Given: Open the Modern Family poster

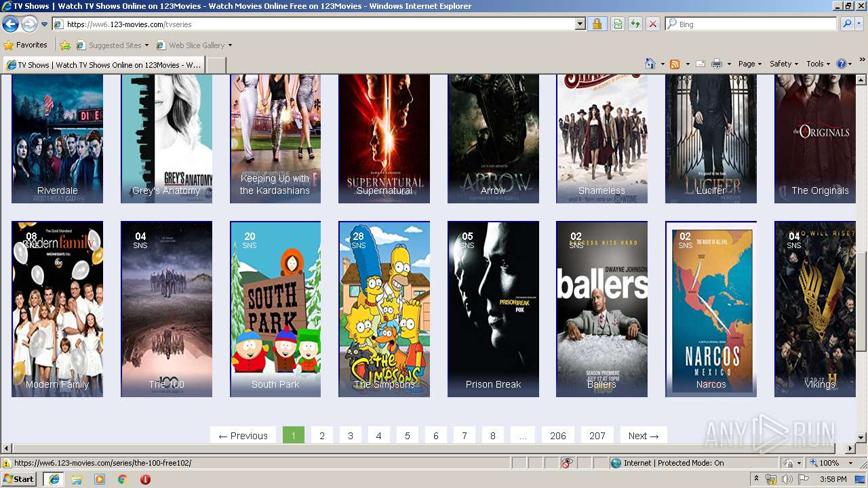Looking at the screenshot, I should pos(57,309).
